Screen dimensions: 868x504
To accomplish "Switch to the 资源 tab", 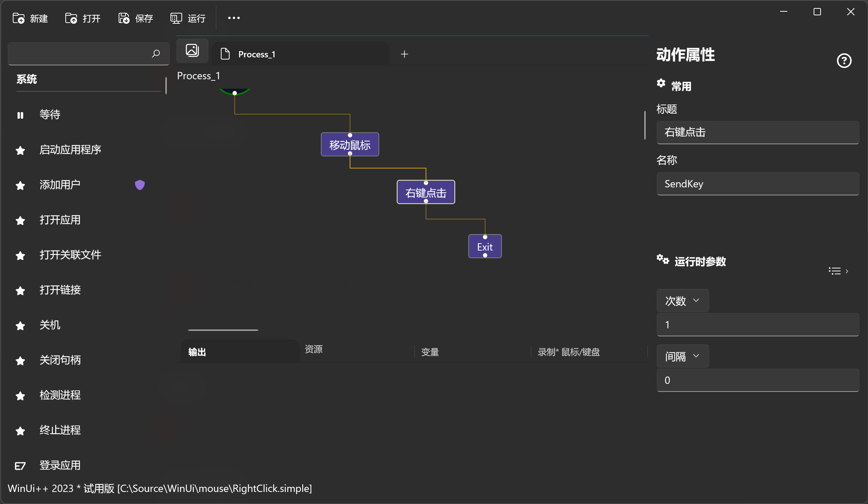I will point(314,349).
